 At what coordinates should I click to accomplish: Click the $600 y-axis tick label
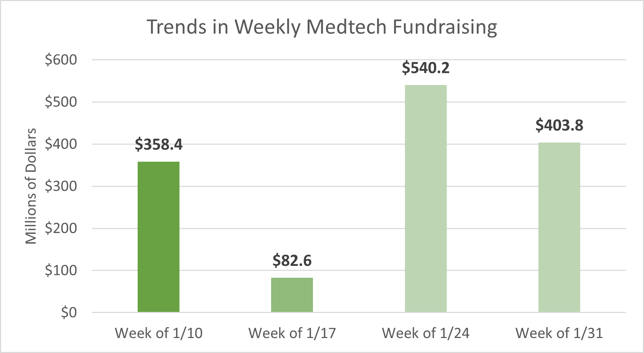[61, 60]
